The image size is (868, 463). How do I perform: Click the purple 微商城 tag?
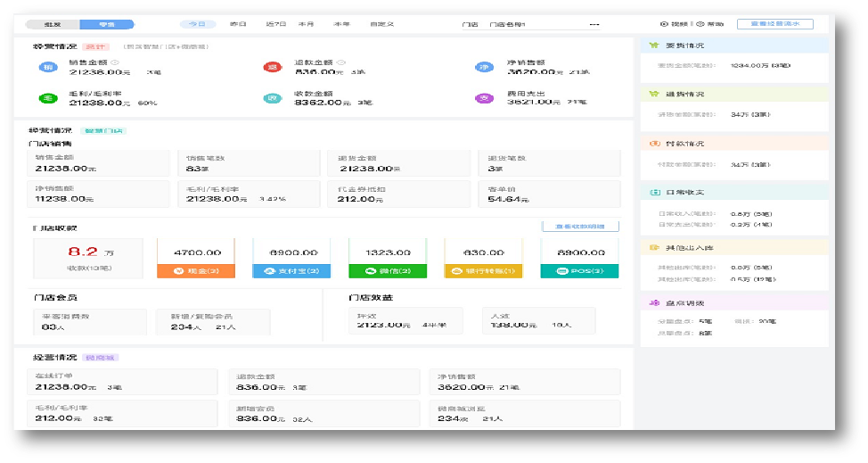point(100,358)
